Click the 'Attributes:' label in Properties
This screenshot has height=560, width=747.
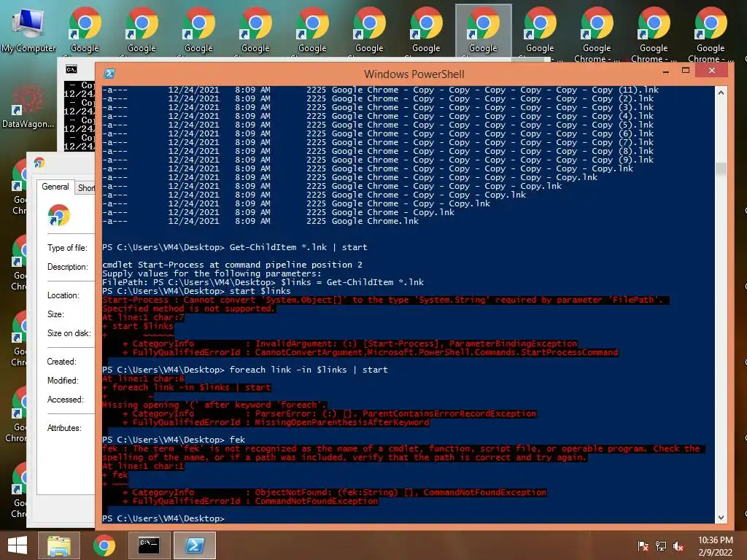(x=64, y=428)
